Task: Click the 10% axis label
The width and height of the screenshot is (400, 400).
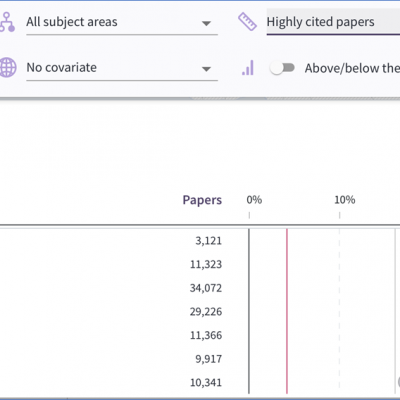Action: [345, 200]
